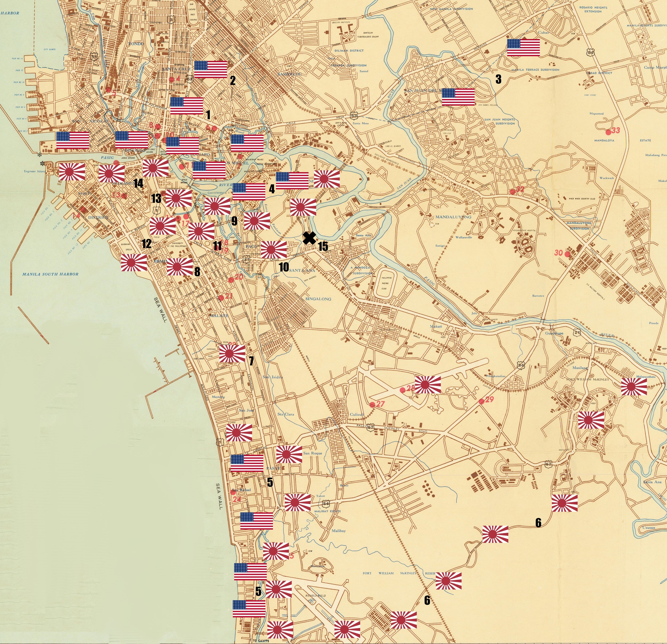Click black number 3 near Manila Terrace
The height and width of the screenshot is (644, 667).
click(x=498, y=79)
